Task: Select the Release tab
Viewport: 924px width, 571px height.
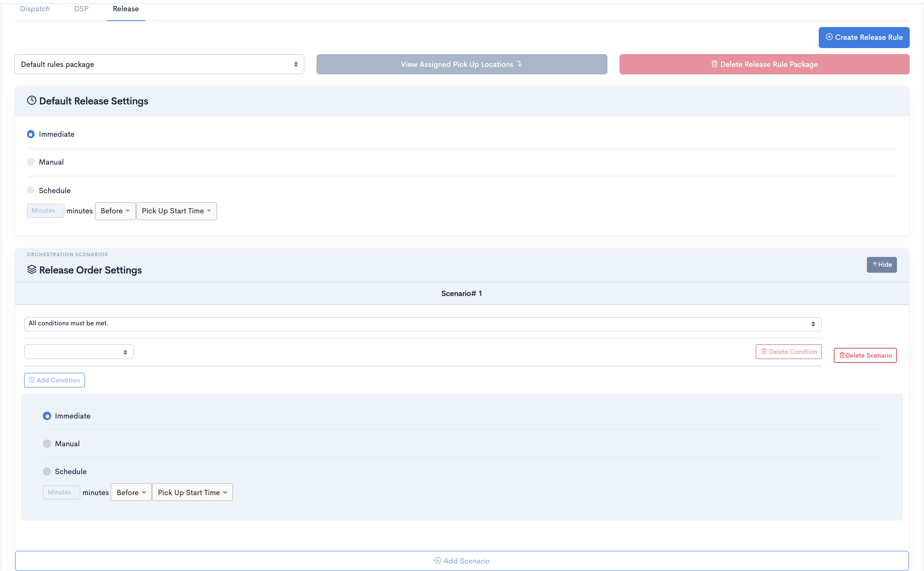Action: tap(126, 9)
